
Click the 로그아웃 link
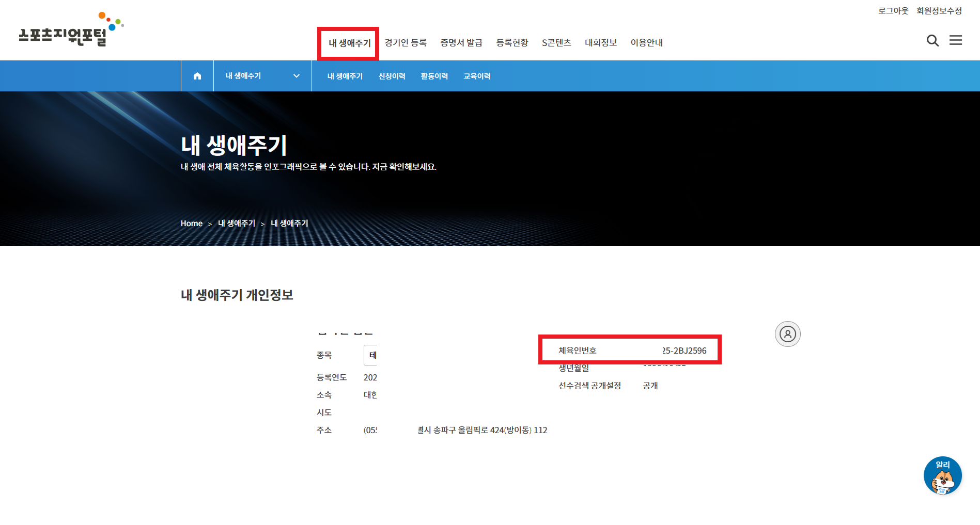click(893, 10)
